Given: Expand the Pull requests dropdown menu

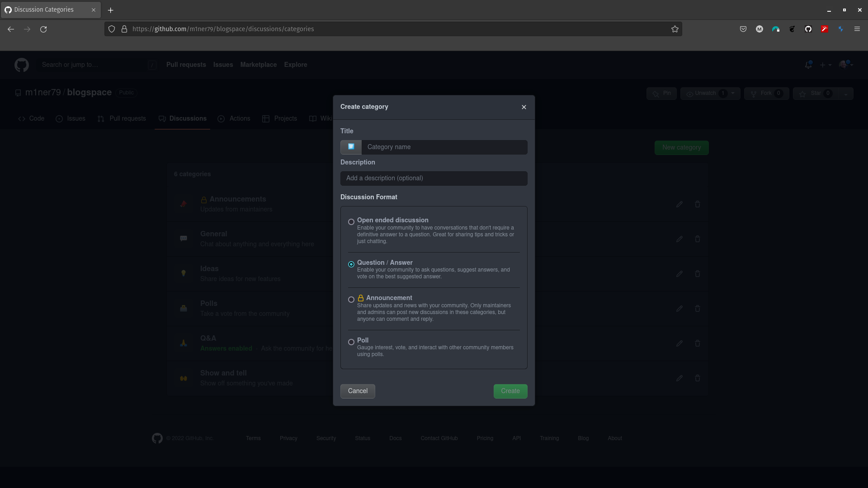Looking at the screenshot, I should pyautogui.click(x=185, y=64).
